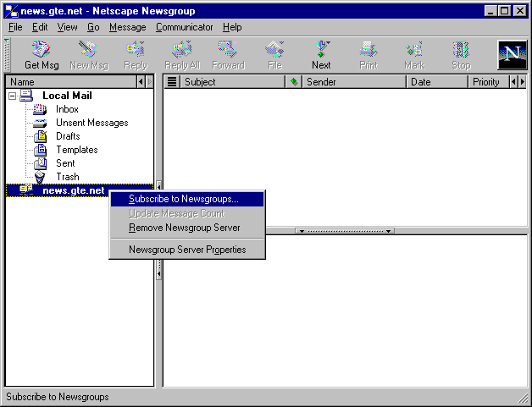Click the Next message toolbar icon
The width and height of the screenshot is (532, 407).
point(321,55)
